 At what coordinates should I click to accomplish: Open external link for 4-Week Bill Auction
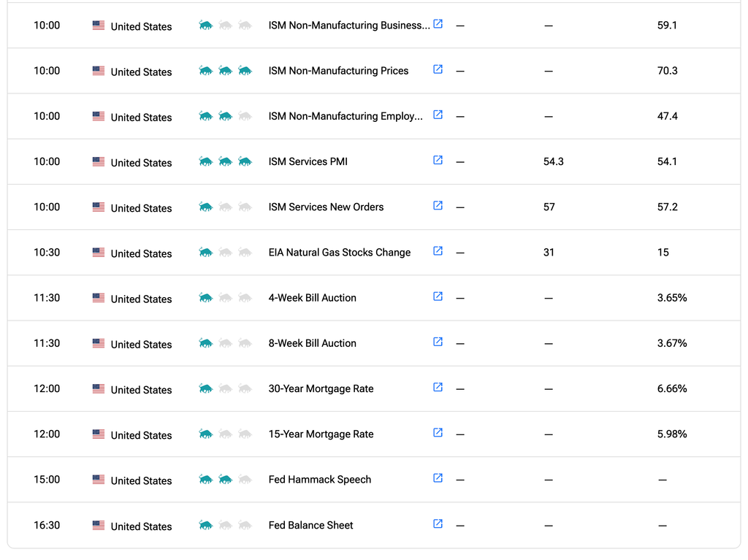[438, 296]
